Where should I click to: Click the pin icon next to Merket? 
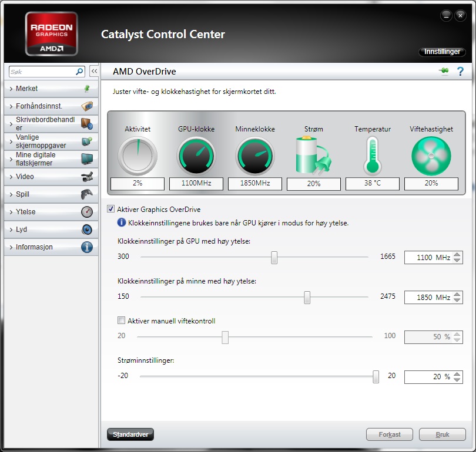coord(87,88)
